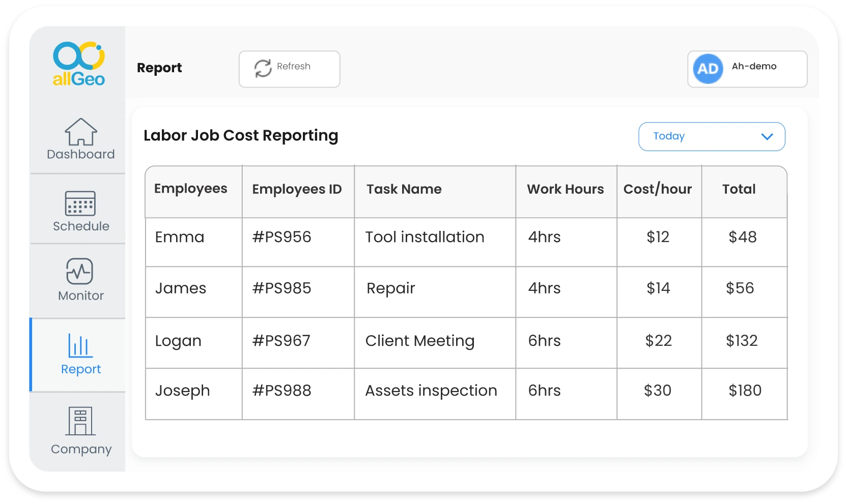Click the Work Hours column header
The width and height of the screenshot is (847, 504).
[566, 189]
